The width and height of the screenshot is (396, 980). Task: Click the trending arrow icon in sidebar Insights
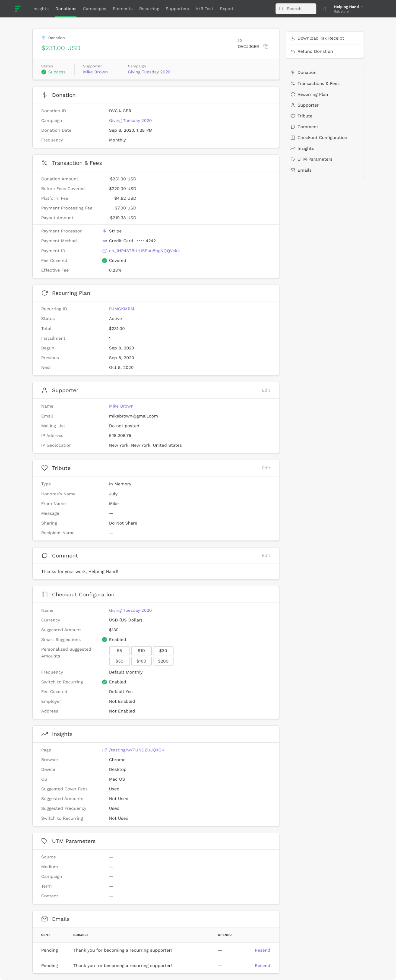click(x=293, y=148)
